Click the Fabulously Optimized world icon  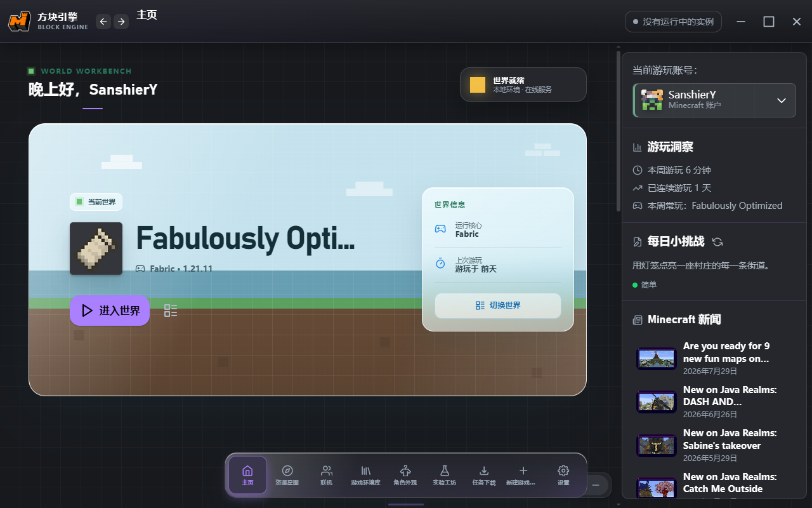[96, 248]
